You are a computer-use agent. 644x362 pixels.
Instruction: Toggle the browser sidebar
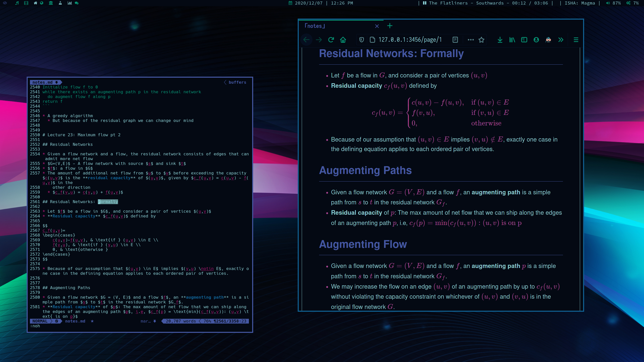[524, 40]
